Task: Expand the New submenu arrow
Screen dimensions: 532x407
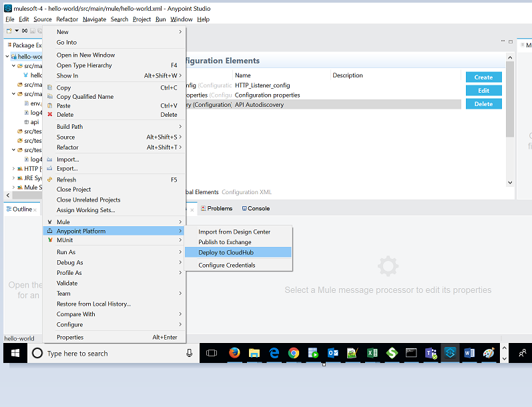Action: (180, 31)
